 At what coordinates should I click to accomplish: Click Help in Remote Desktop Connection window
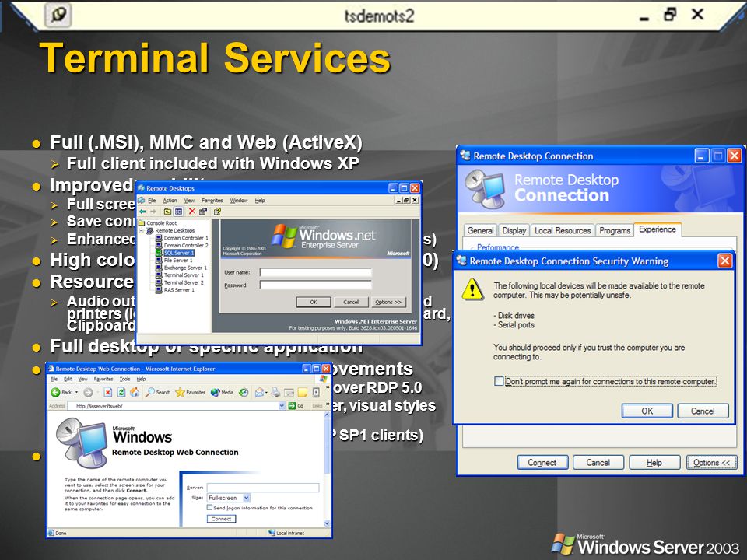(654, 462)
